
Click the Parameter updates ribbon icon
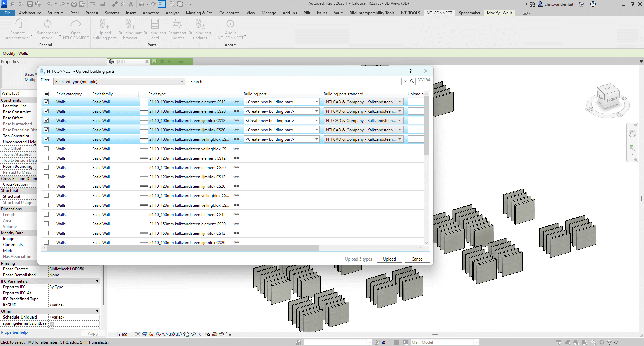point(177,24)
